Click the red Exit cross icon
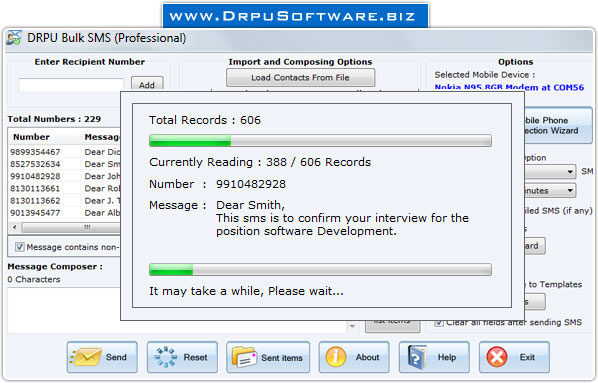The image size is (598, 383). click(497, 357)
